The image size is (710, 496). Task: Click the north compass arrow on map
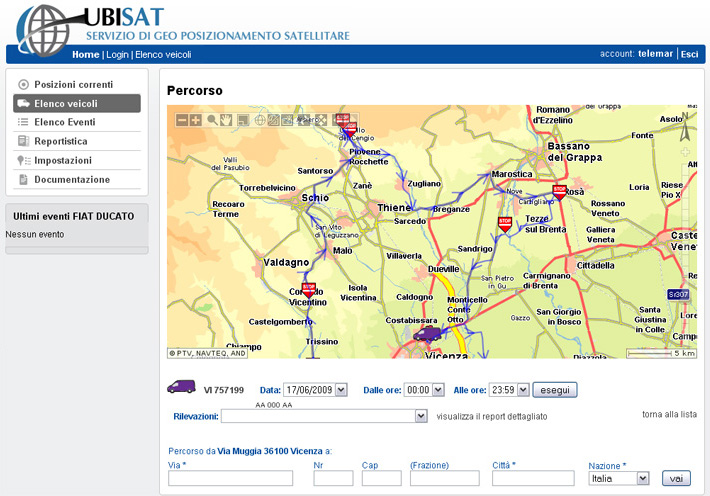685,127
